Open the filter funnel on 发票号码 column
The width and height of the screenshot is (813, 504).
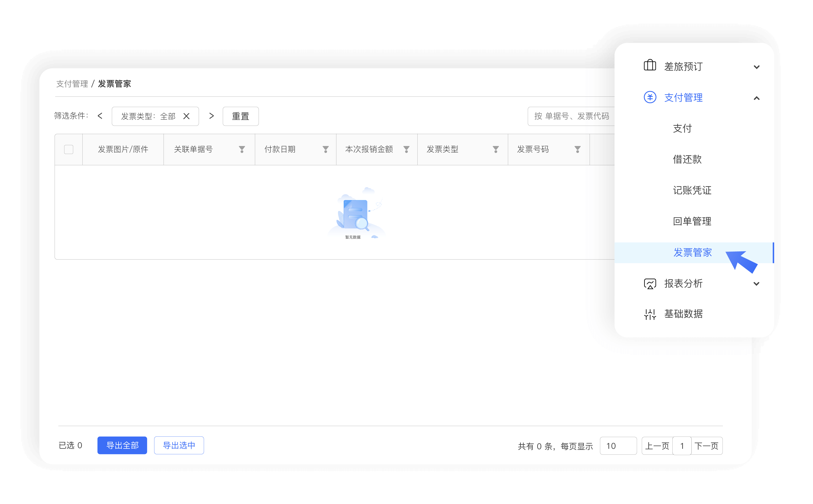pos(577,149)
